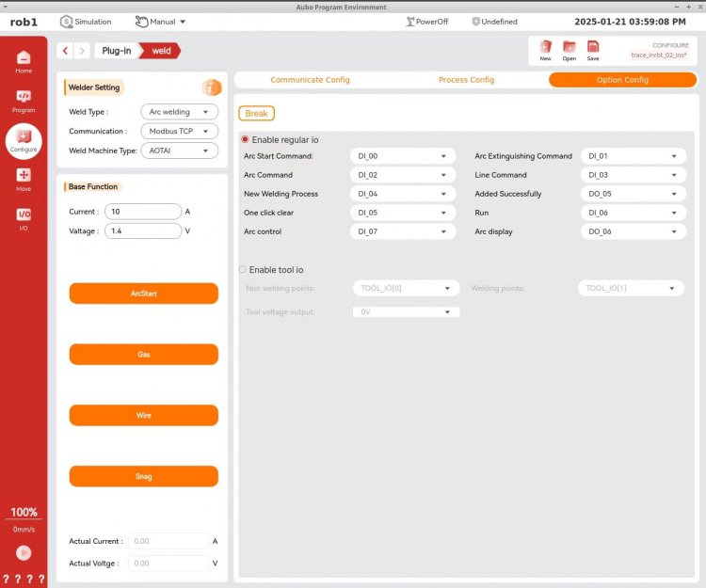Open the Communication Modbus TCP dropdown
Image resolution: width=706 pixels, height=588 pixels.
pyautogui.click(x=179, y=131)
